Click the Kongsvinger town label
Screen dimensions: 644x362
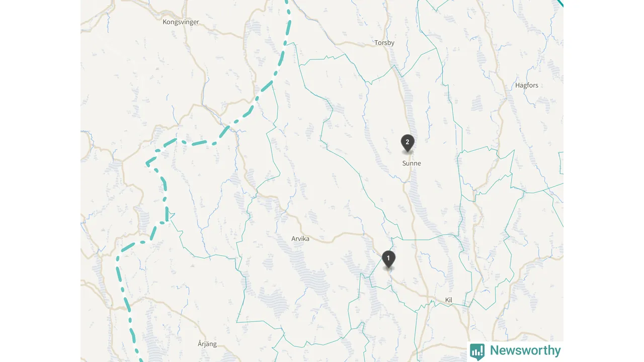[181, 22]
